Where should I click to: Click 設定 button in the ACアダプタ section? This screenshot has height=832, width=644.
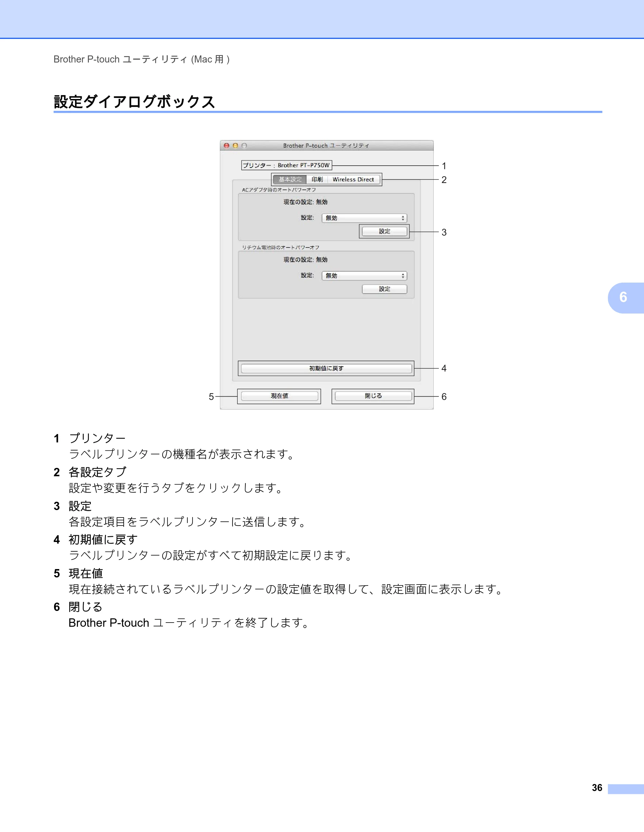384,231
